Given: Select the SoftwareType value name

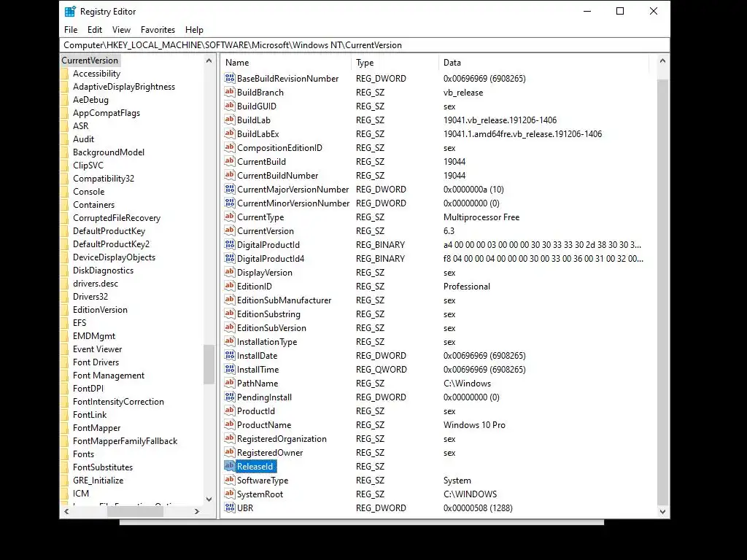Looking at the screenshot, I should click(263, 481).
